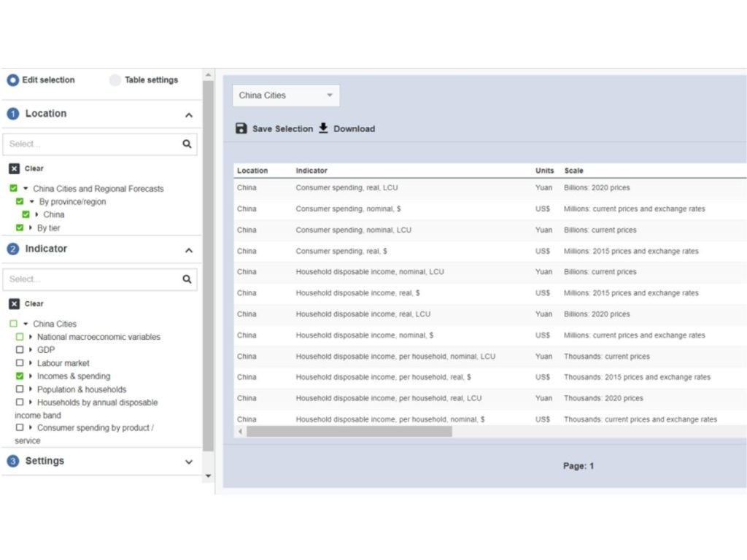Click the Indicator search magnifier icon
747x560 pixels.
pos(187,279)
